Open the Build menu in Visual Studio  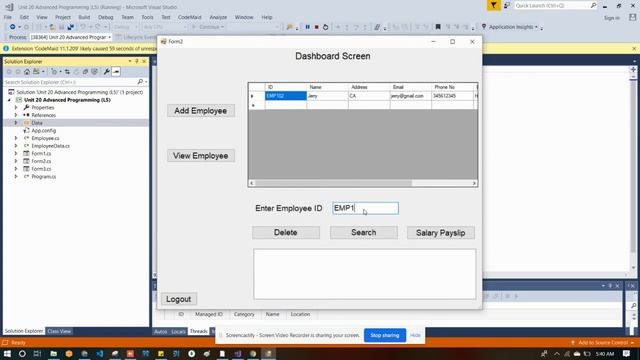click(84, 17)
